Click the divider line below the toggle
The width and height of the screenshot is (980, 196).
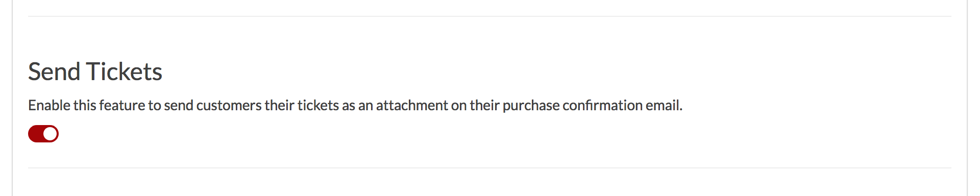[489, 168]
